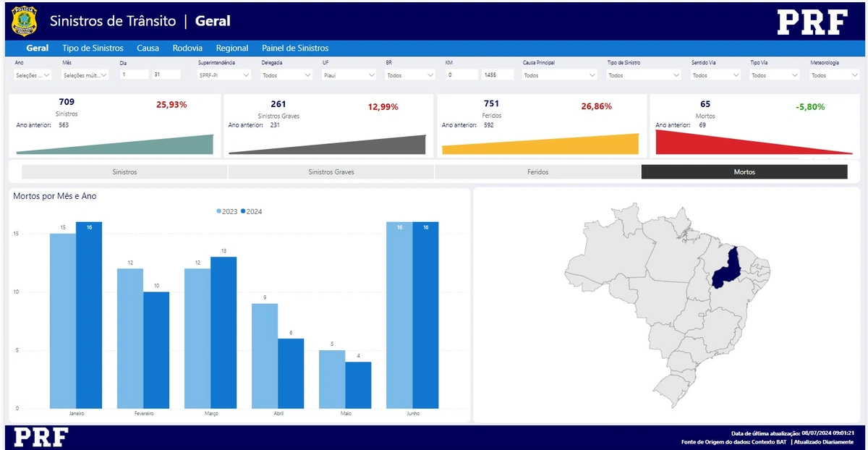The height and width of the screenshot is (450, 868).
Task: Click the 'Fonte de Origem do dados: Contexto BAT' text
Action: coord(734,441)
